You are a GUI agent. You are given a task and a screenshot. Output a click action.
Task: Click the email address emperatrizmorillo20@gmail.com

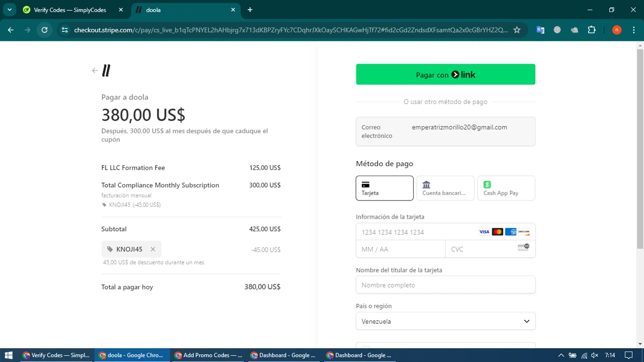click(459, 127)
